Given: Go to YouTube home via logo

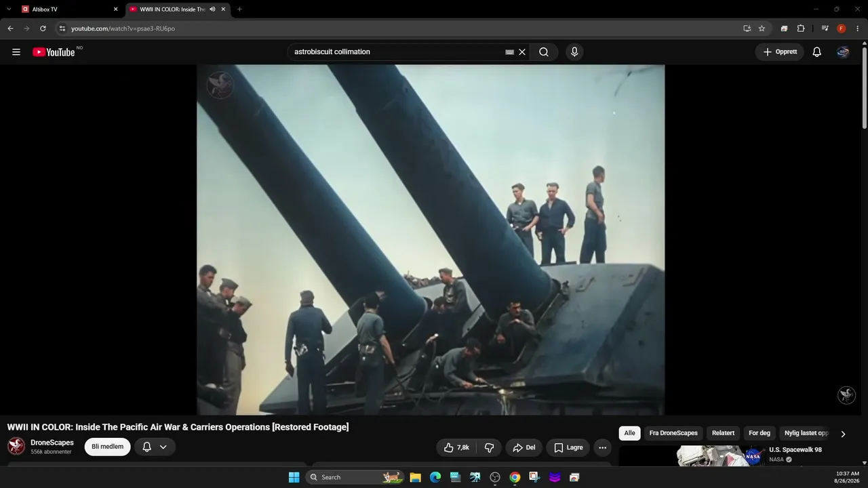Looking at the screenshot, I should (x=54, y=52).
